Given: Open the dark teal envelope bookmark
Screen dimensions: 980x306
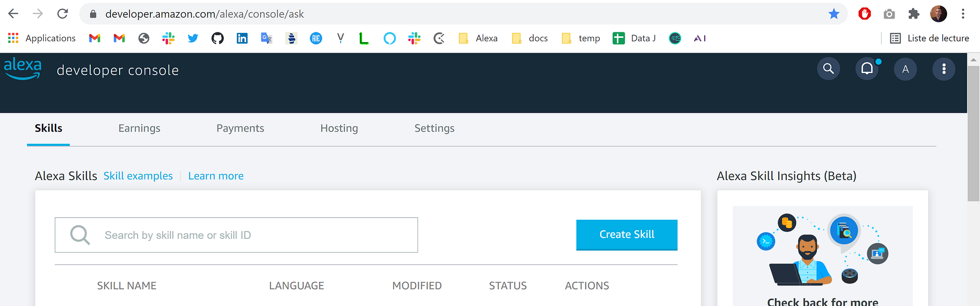Looking at the screenshot, I should (x=675, y=38).
